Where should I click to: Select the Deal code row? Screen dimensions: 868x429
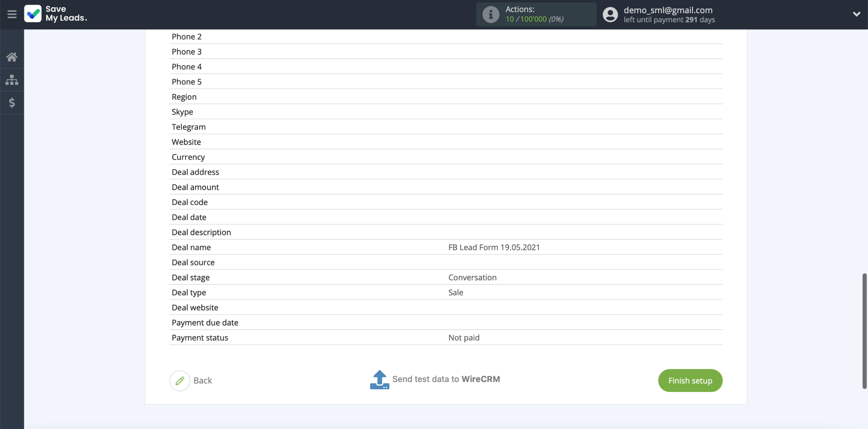(x=446, y=202)
